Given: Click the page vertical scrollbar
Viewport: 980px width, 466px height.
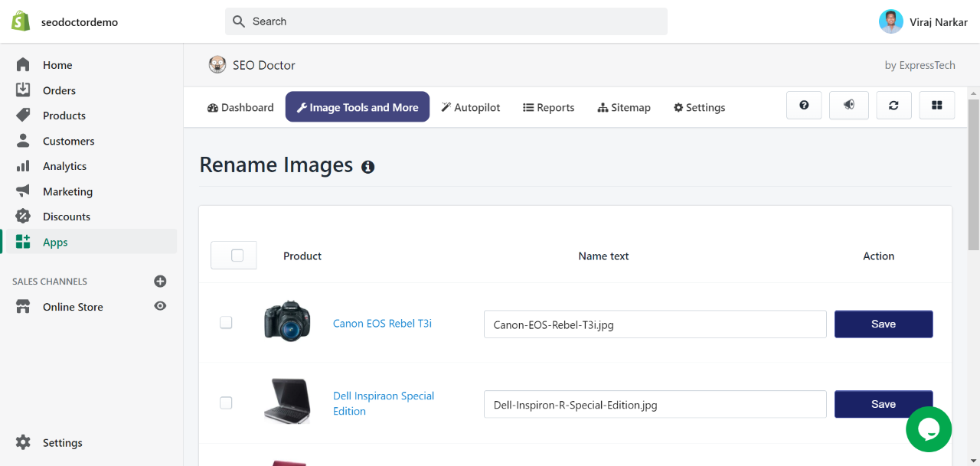Looking at the screenshot, I should pyautogui.click(x=974, y=174).
